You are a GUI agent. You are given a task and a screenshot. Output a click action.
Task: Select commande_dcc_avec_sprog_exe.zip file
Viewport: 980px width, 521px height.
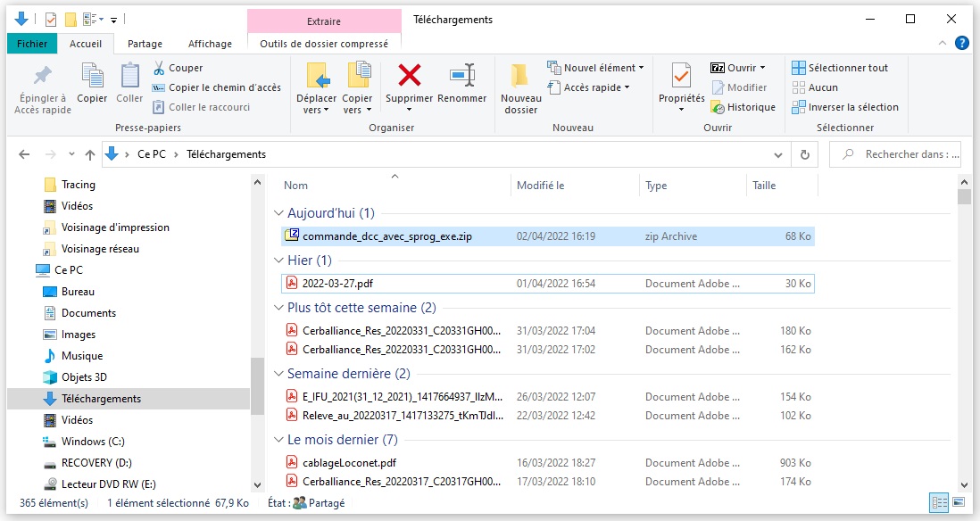[x=547, y=236]
